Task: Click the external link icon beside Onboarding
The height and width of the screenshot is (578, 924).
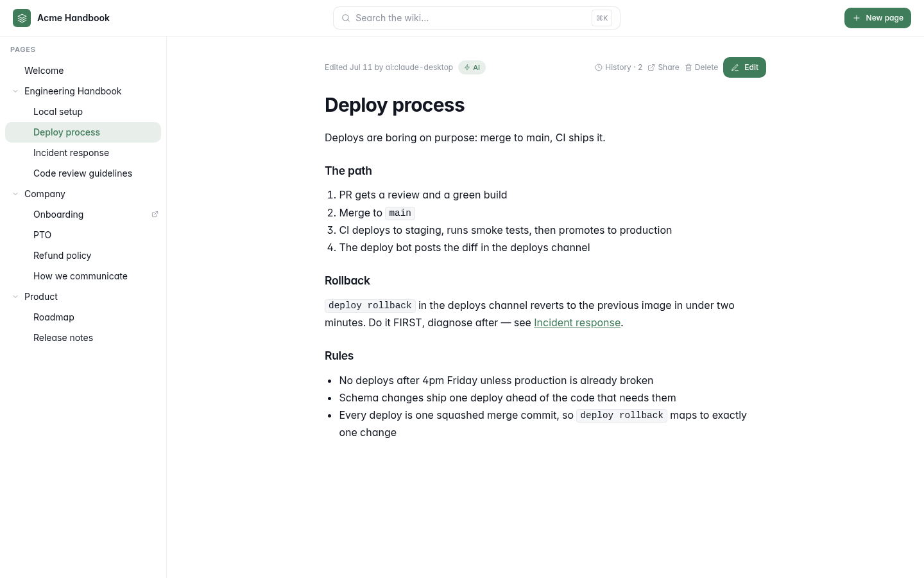Action: click(x=155, y=215)
